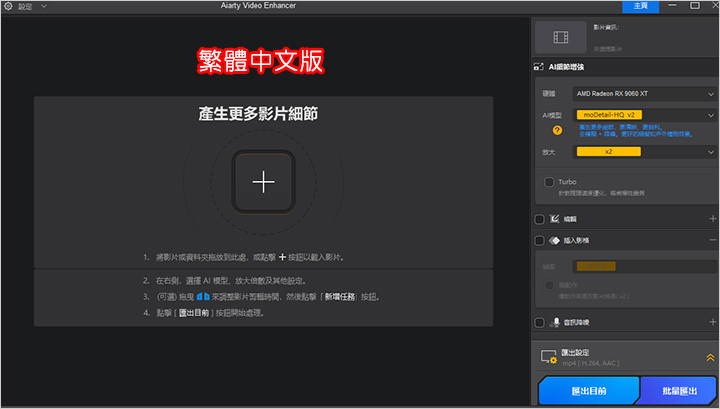
Task: Click the yellow question mark help icon
Action: tap(557, 130)
